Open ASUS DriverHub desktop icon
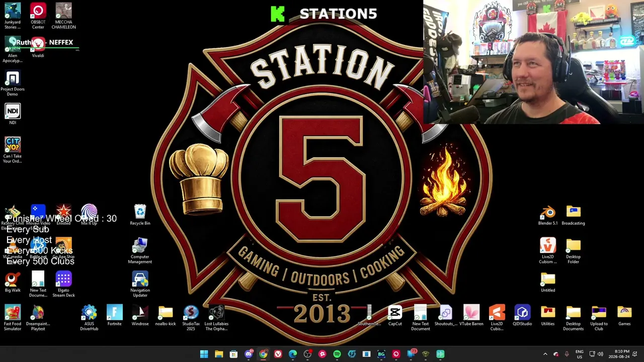644x362 pixels. 89,318
